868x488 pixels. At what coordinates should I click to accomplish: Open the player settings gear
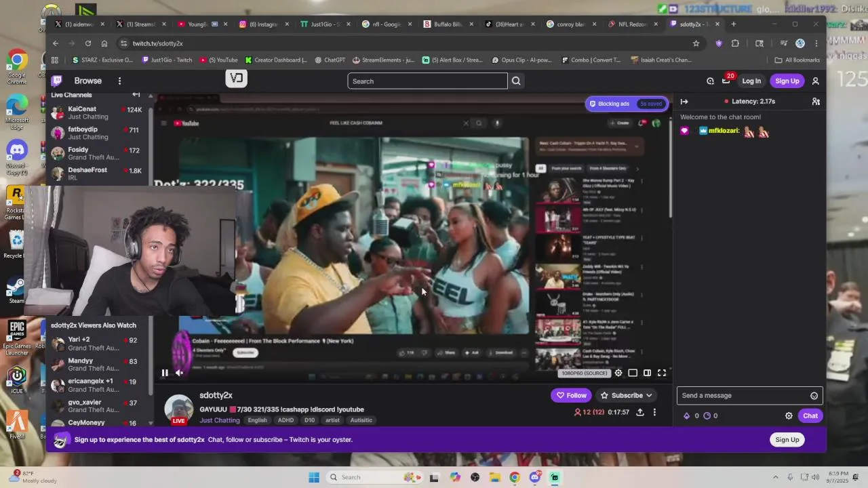618,373
